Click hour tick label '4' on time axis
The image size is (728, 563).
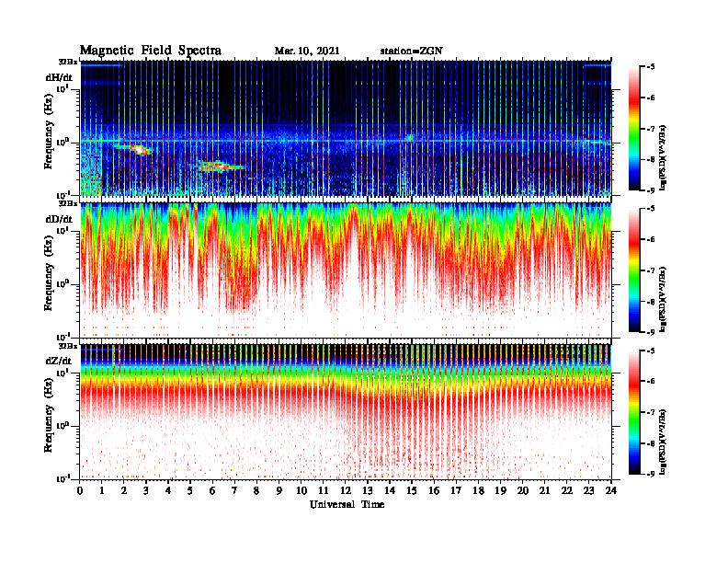pyautogui.click(x=168, y=490)
